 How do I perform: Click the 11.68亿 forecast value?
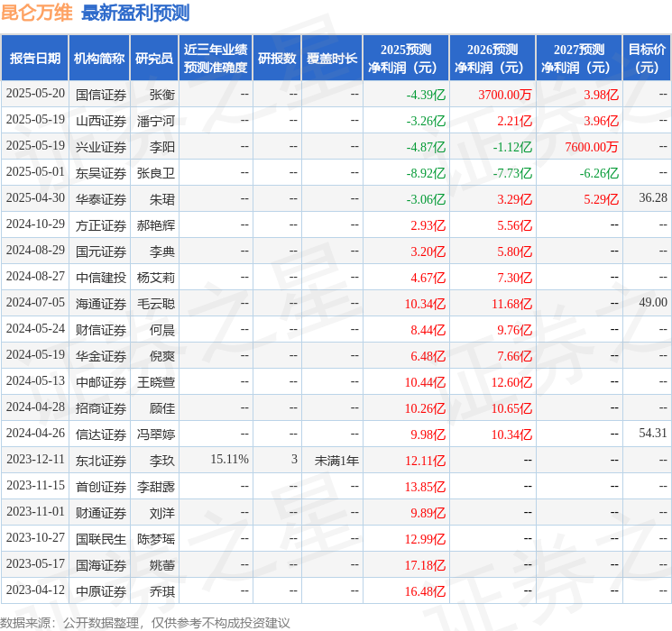(511, 304)
